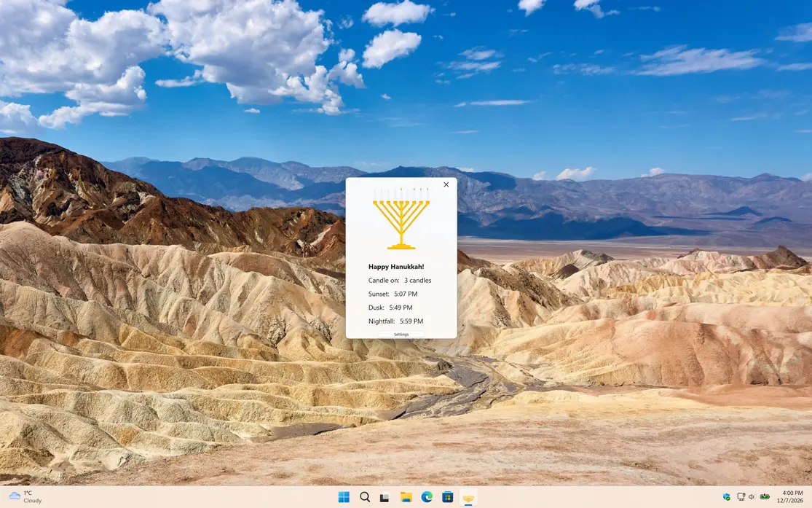Click the network tray icon
This screenshot has width=812, height=508.
click(x=741, y=497)
